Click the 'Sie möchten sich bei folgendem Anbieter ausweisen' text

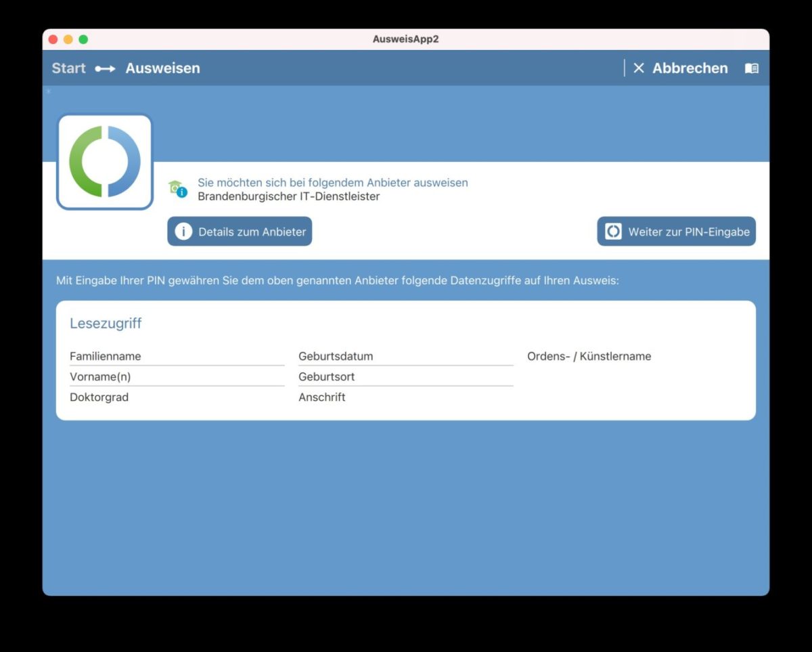pos(333,183)
